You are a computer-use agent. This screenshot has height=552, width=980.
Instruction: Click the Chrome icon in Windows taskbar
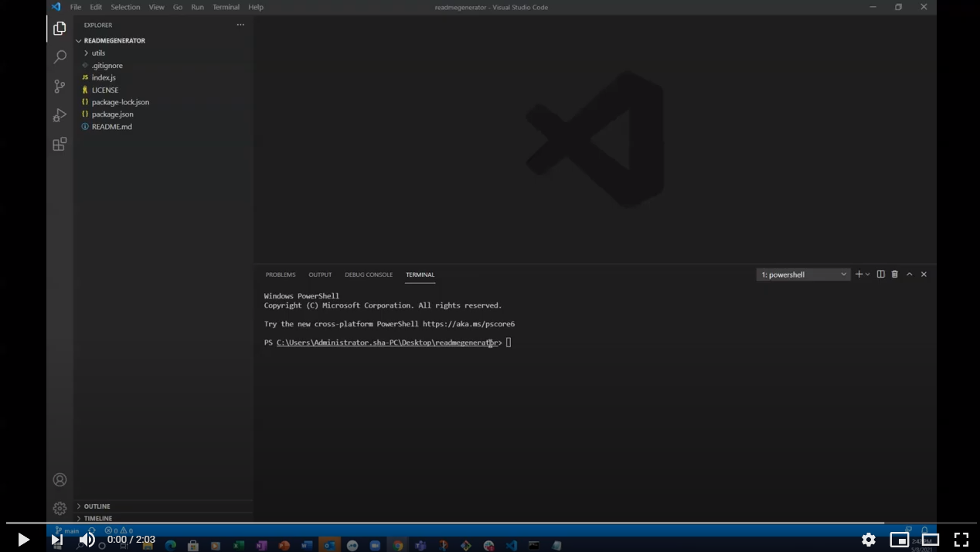pyautogui.click(x=398, y=545)
